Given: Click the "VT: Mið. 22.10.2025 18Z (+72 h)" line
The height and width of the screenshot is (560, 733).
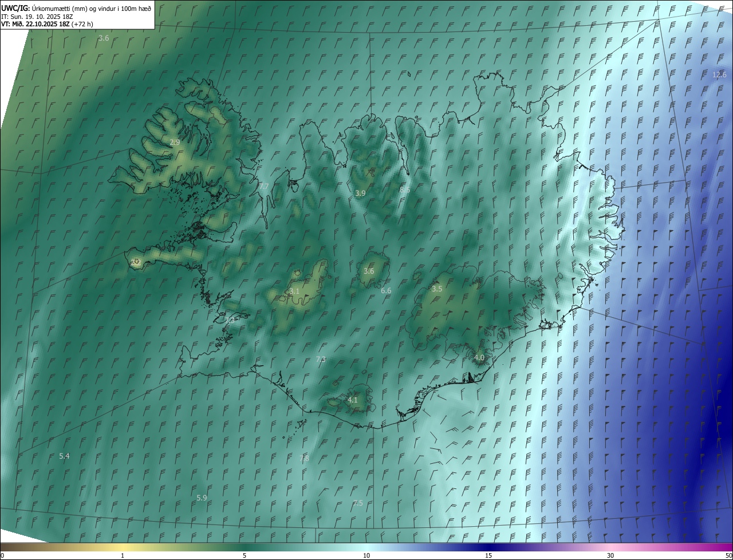Looking at the screenshot, I should pyautogui.click(x=47, y=24).
